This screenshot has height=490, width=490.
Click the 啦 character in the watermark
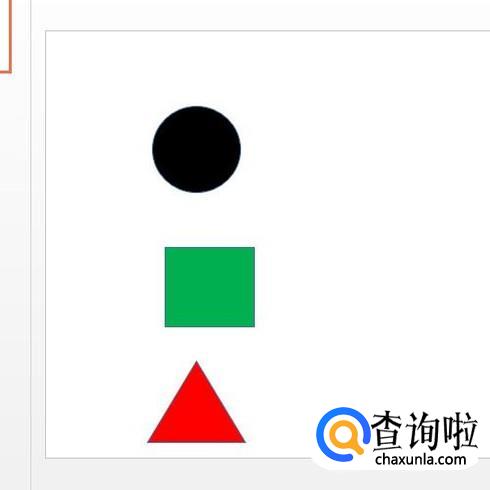tap(462, 430)
